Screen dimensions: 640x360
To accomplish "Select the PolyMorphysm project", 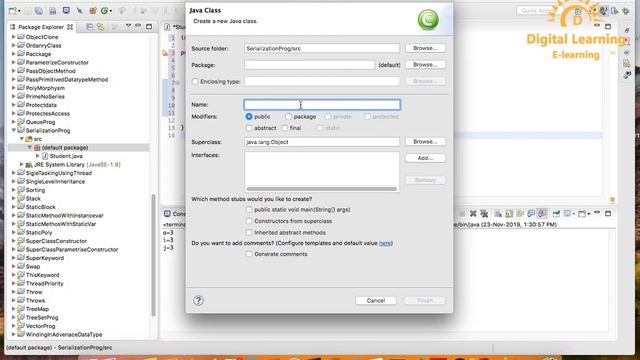I will tap(45, 88).
